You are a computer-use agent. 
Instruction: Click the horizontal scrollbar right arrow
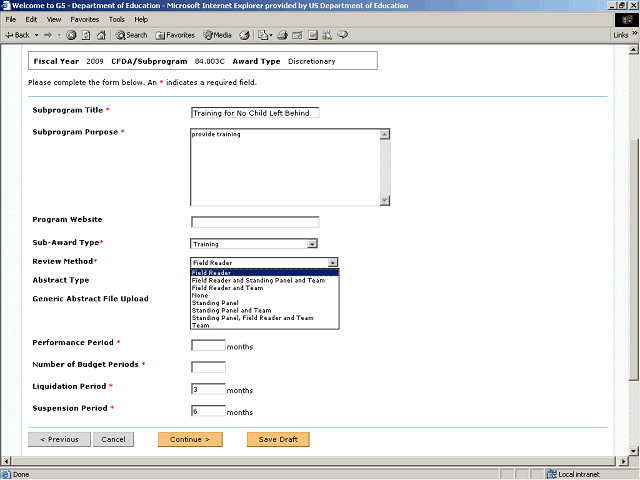tap(623, 461)
